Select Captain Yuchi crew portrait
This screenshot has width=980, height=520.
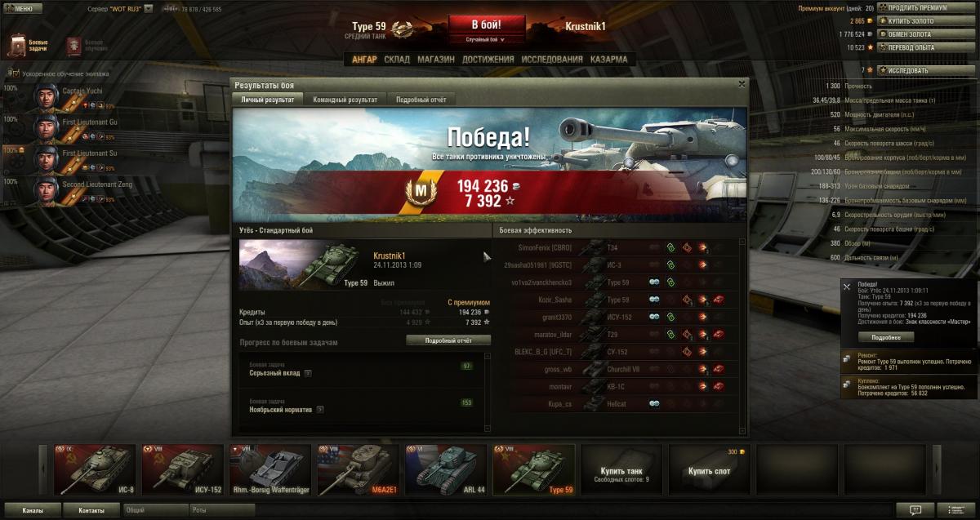(x=45, y=96)
